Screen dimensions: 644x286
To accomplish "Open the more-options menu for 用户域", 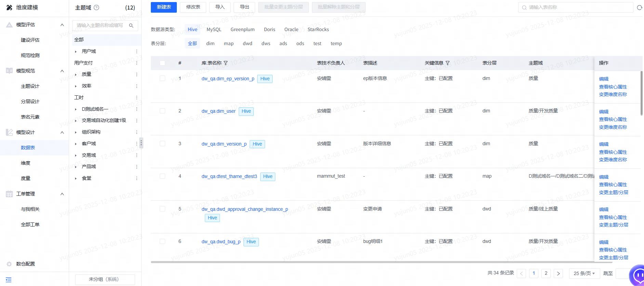I will click(x=136, y=51).
